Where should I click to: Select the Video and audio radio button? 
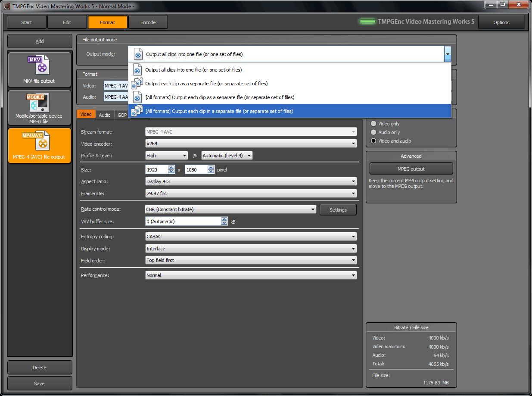(373, 140)
